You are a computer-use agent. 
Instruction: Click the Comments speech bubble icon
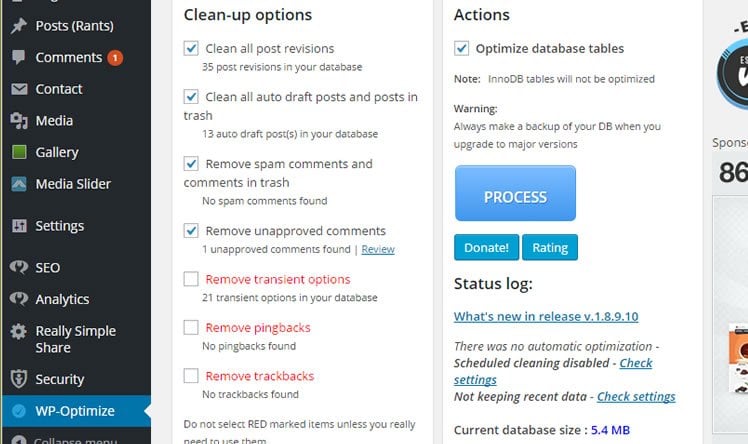click(x=19, y=57)
